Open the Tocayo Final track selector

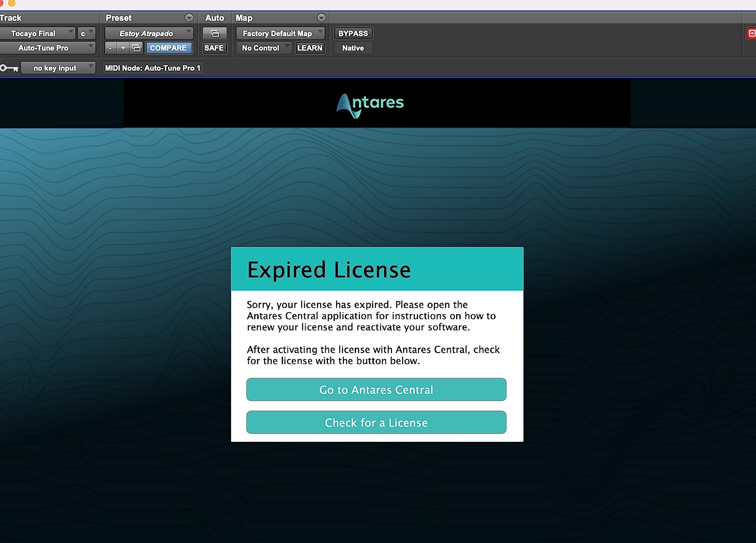coord(38,34)
